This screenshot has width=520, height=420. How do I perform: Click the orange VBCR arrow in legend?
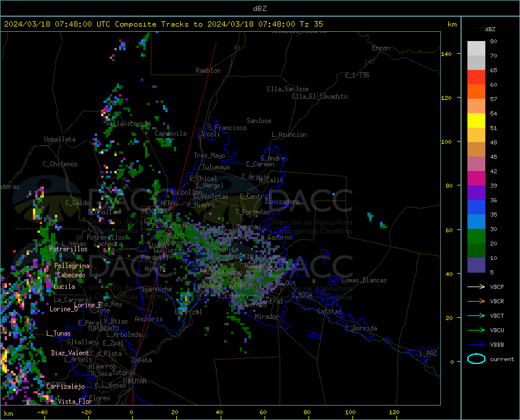point(476,301)
